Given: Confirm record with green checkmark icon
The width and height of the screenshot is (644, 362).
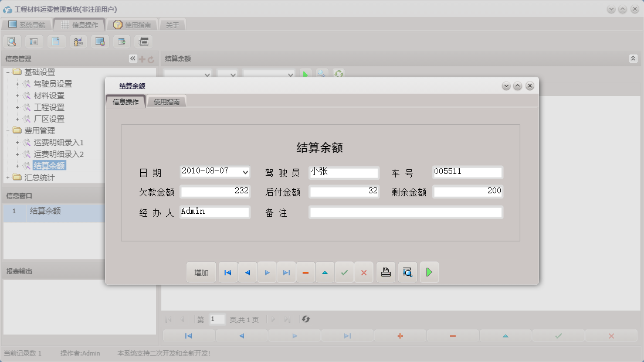Looking at the screenshot, I should [x=344, y=272].
